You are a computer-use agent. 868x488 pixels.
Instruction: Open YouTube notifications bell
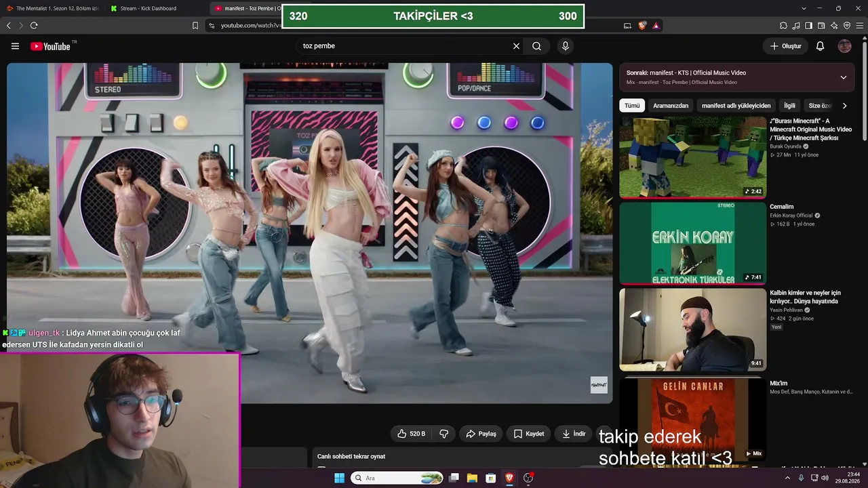(820, 46)
